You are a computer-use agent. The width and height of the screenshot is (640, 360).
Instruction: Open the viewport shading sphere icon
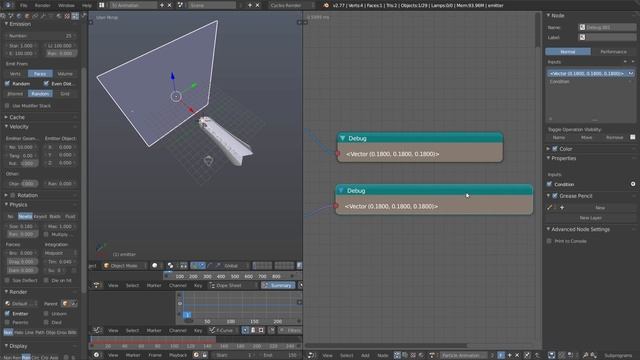(155, 266)
